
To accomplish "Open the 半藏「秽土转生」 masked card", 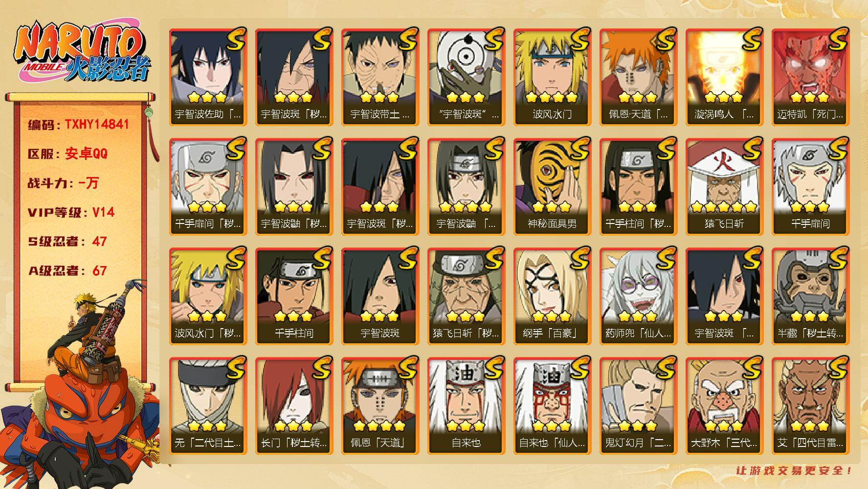I will [810, 296].
